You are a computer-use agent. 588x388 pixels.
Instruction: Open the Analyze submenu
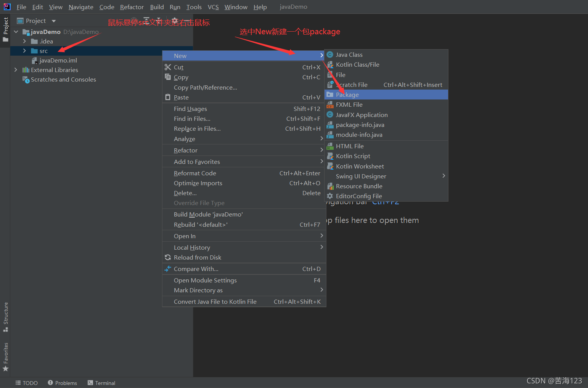244,139
